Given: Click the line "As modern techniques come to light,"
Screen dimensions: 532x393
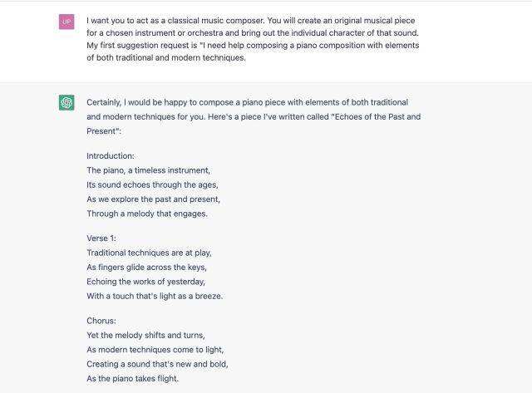Looking at the screenshot, I should [x=155, y=350].
